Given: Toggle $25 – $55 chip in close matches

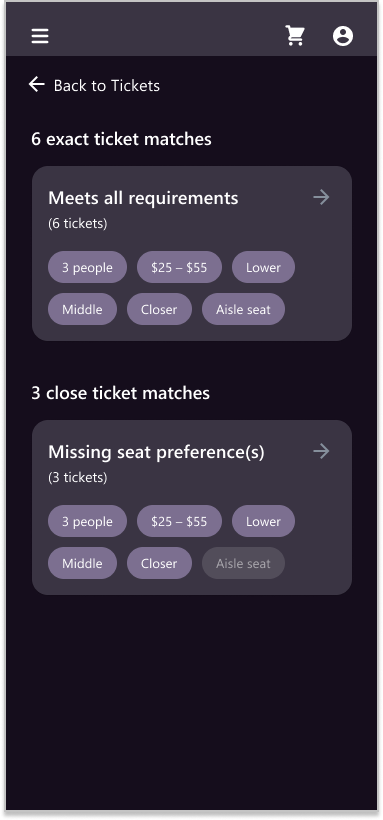Looking at the screenshot, I should pyautogui.click(x=179, y=521).
